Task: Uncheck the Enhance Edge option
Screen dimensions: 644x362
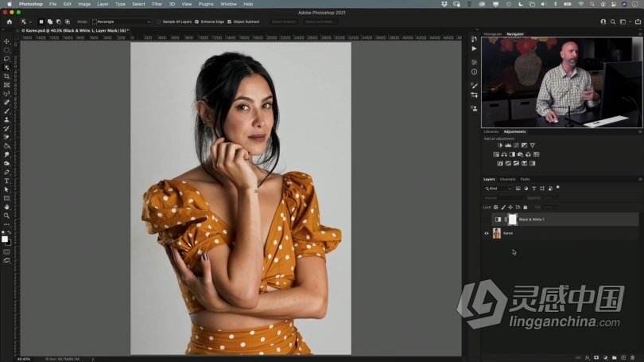Action: [196, 21]
